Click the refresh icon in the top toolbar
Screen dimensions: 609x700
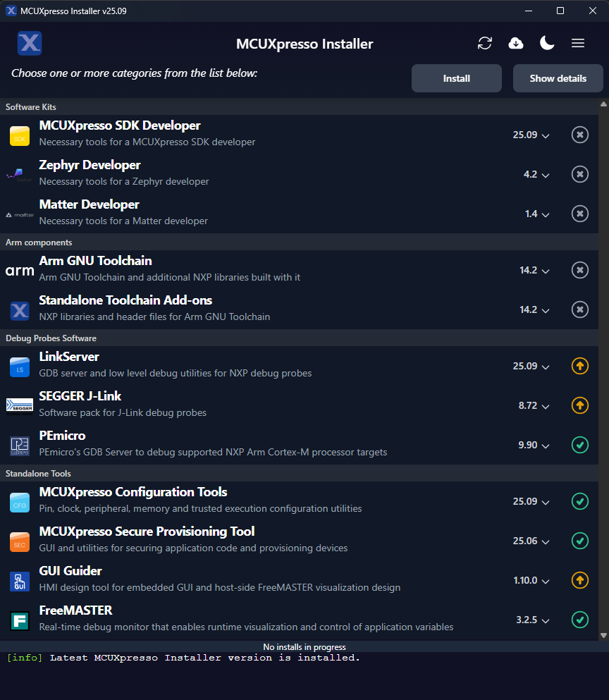tap(485, 43)
